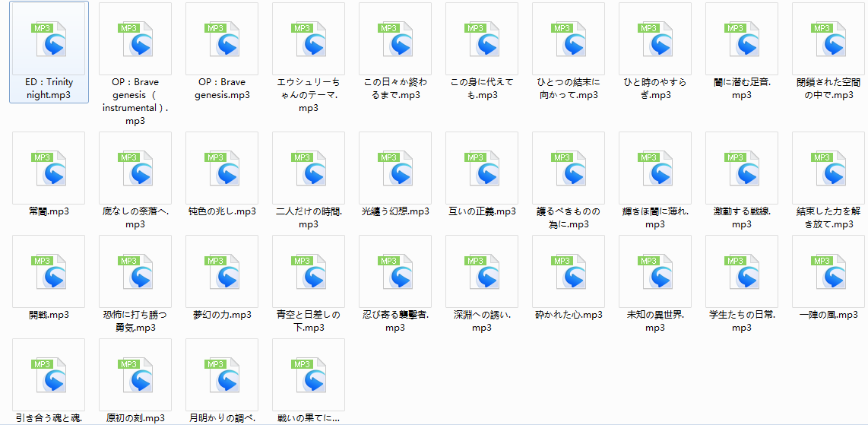Viewport: 868px width, 425px height.
Task: Click the file name OP：Brave genesis.mp3
Action: click(222, 88)
